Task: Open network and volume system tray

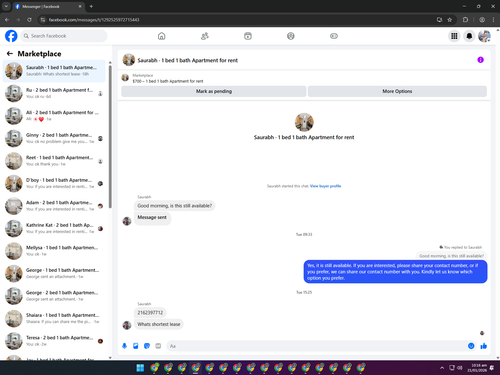Action: (456, 368)
